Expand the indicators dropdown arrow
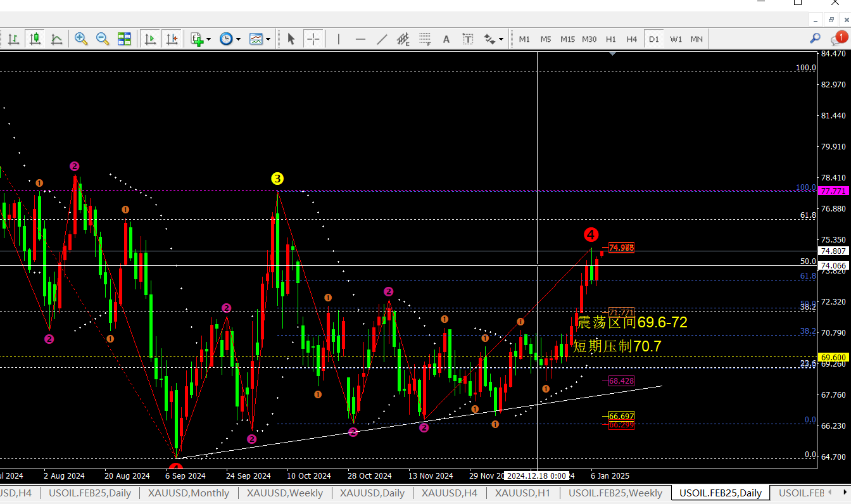851x504 pixels. point(209,39)
